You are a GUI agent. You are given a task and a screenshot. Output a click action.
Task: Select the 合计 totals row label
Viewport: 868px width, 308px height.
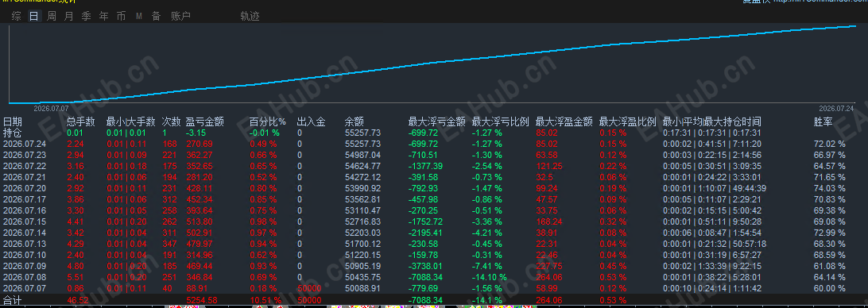point(13,300)
